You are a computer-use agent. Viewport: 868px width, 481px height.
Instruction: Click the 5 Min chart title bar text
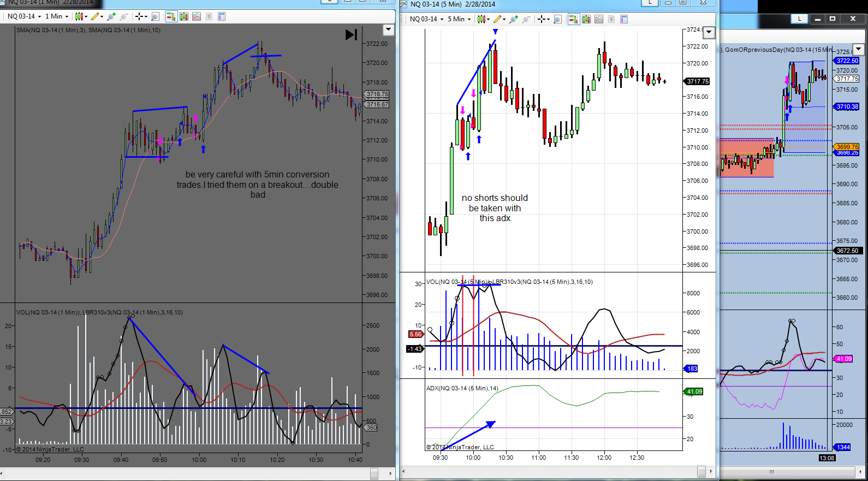click(x=453, y=4)
